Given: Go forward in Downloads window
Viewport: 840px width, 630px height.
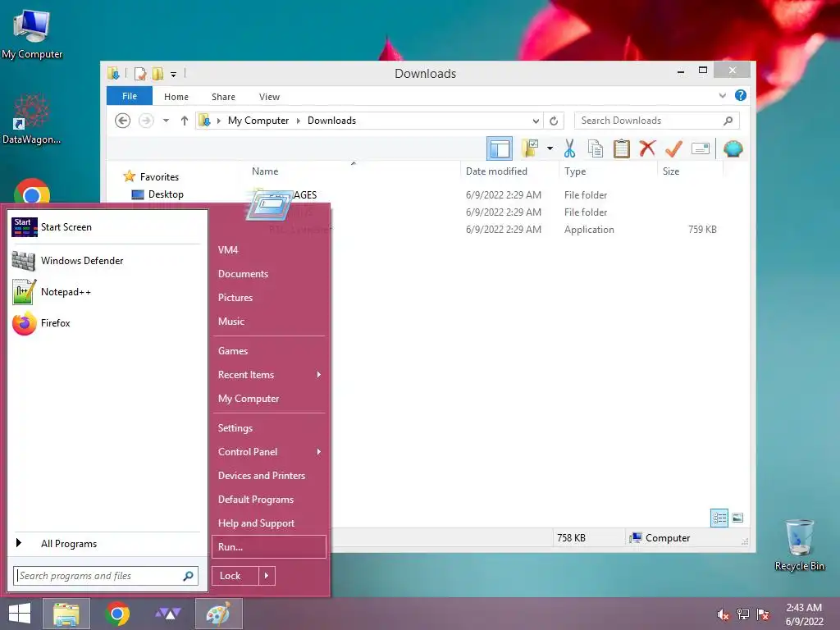Looking at the screenshot, I should click(x=146, y=121).
